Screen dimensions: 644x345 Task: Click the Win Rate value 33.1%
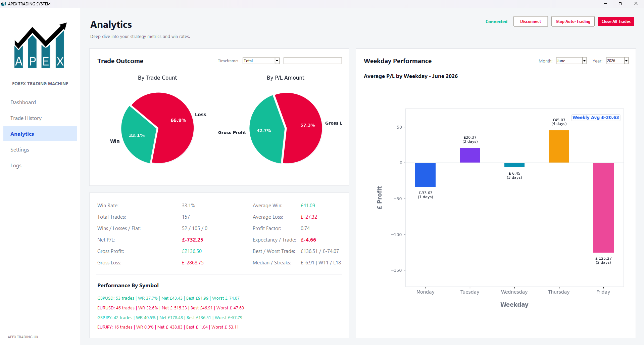(188, 205)
